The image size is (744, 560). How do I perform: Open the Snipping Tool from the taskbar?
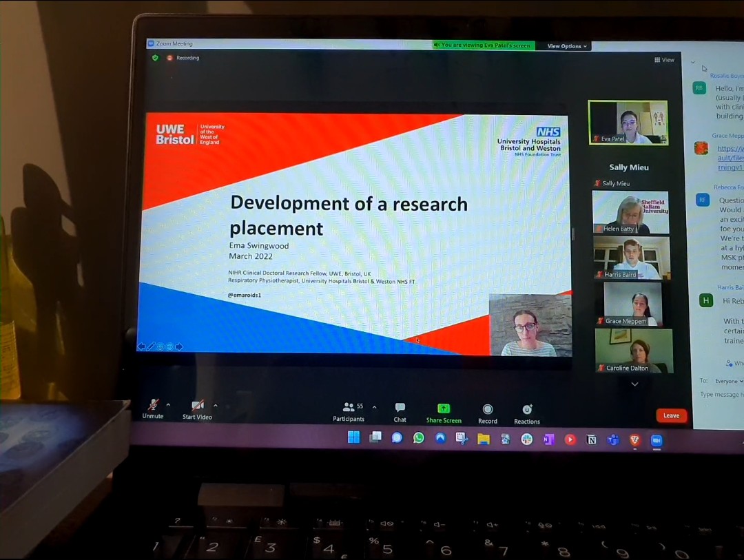click(462, 438)
